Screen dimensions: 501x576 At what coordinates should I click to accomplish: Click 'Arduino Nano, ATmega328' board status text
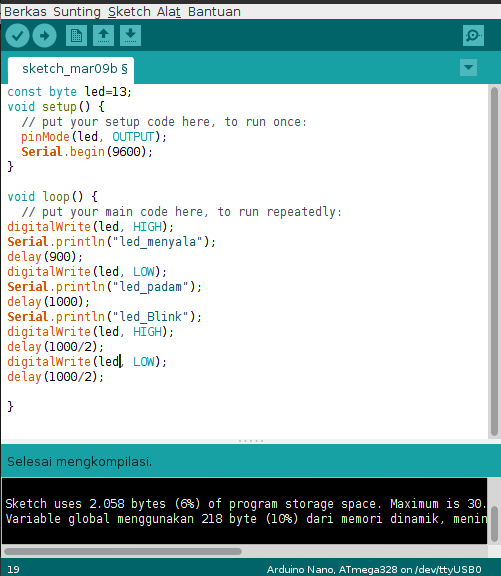(374, 569)
